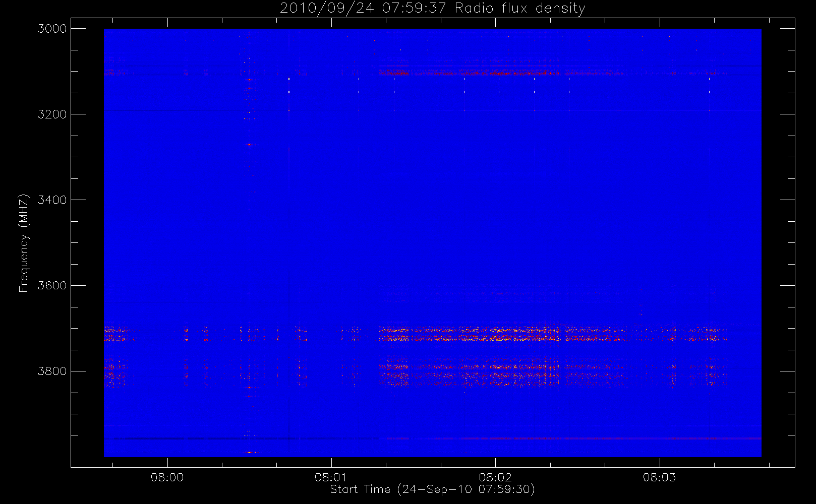Click the 3600 frequency tick label
The image size is (816, 504).
52,286
